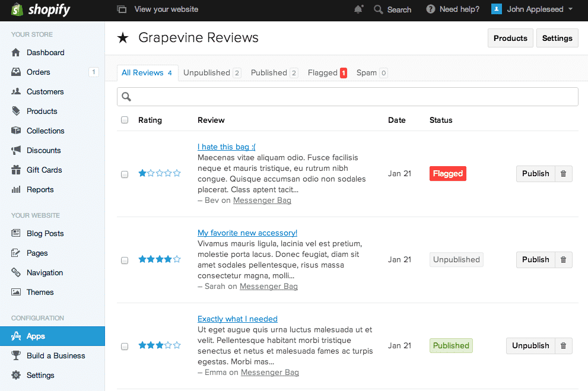Viewport: 588px width, 391px height.
Task: Click the notification bell icon
Action: (x=358, y=9)
